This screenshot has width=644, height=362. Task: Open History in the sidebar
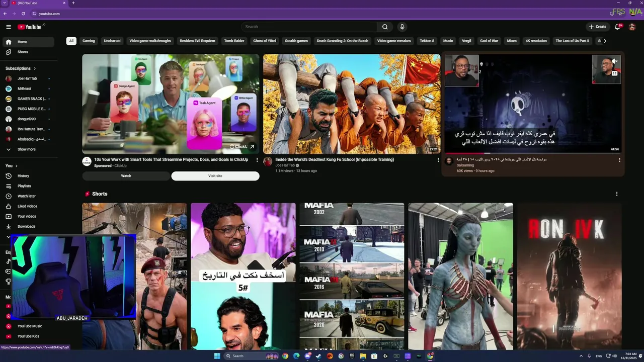29,176
